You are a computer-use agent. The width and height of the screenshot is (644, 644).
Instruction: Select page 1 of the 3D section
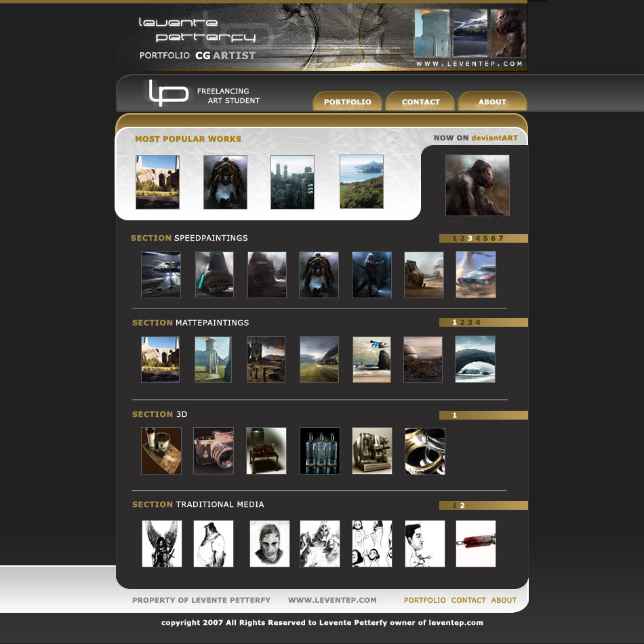[454, 416]
